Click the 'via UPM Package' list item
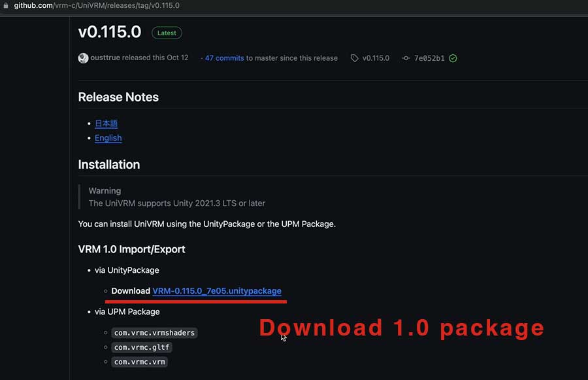Image resolution: width=588 pixels, height=380 pixels. point(127,312)
